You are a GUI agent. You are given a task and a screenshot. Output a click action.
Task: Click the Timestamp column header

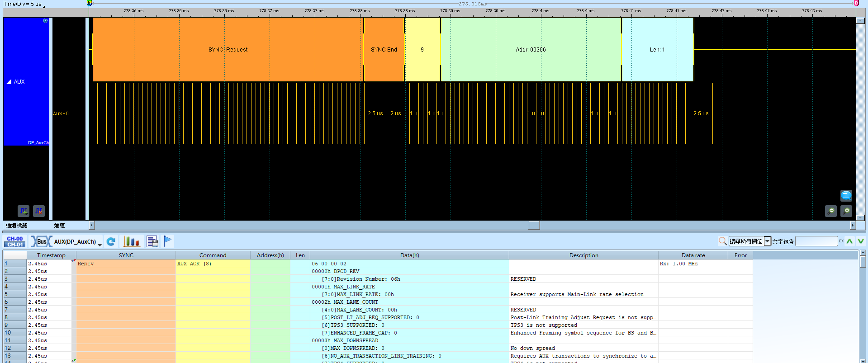[51, 255]
